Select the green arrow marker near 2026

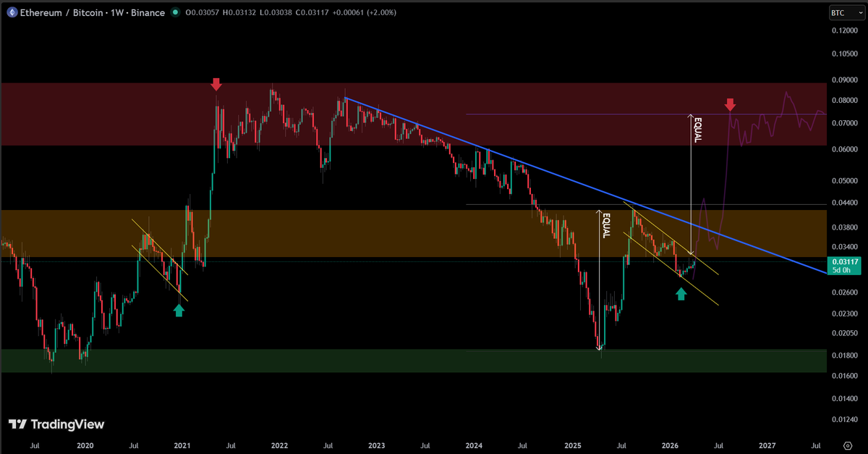tap(681, 293)
